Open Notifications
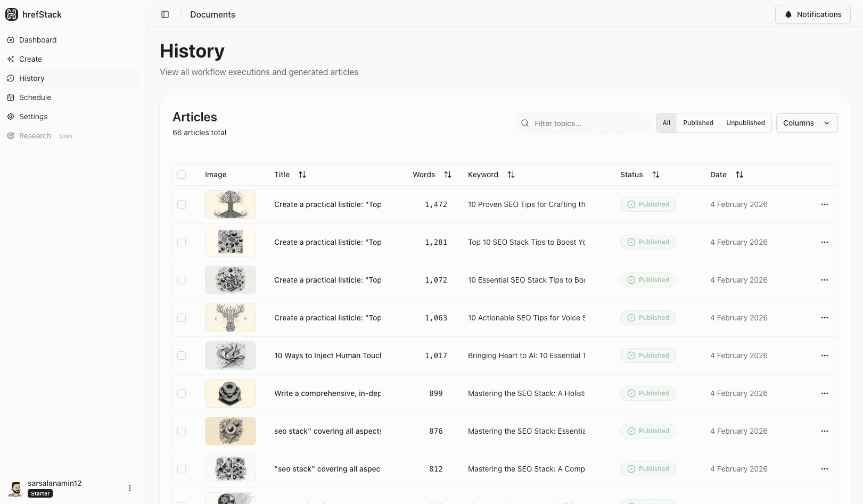Viewport: 863px width, 504px height. click(x=812, y=14)
